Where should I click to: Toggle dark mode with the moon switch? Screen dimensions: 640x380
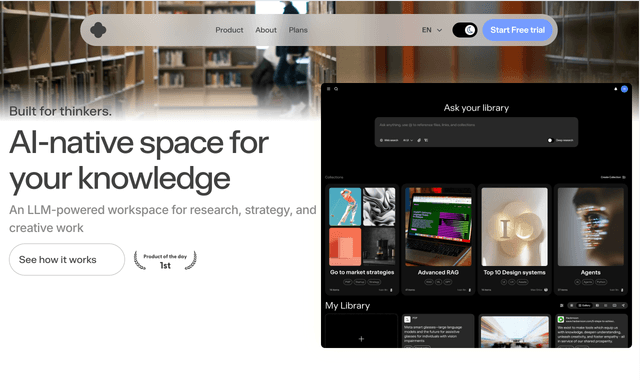[465, 30]
